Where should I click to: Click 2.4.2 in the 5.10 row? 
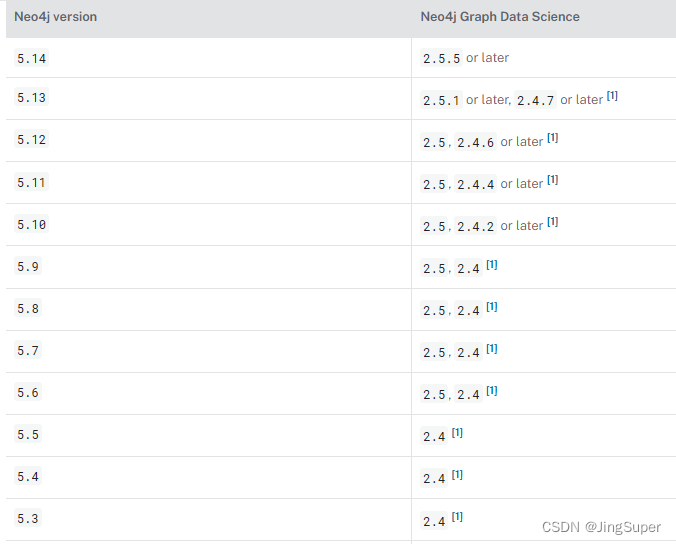[x=476, y=226]
